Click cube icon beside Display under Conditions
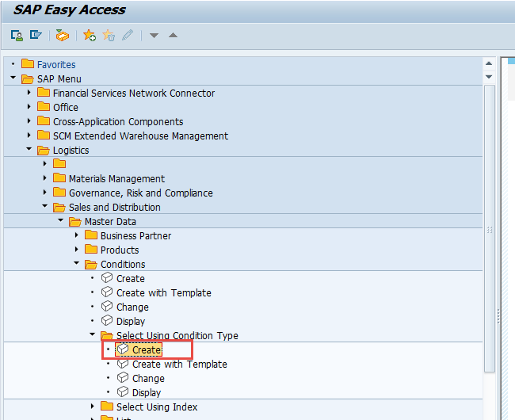Screen dimensions: 515x420 click(107, 320)
